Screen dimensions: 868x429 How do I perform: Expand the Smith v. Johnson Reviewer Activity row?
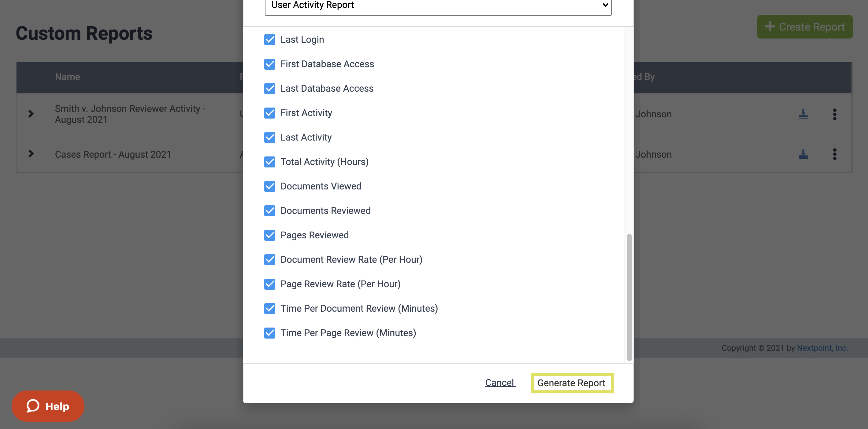pyautogui.click(x=31, y=114)
